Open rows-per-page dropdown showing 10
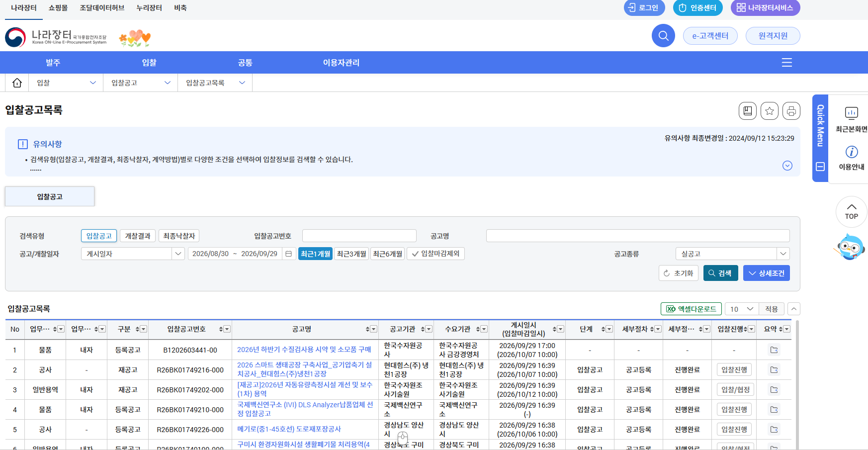This screenshot has width=868, height=450. click(741, 309)
